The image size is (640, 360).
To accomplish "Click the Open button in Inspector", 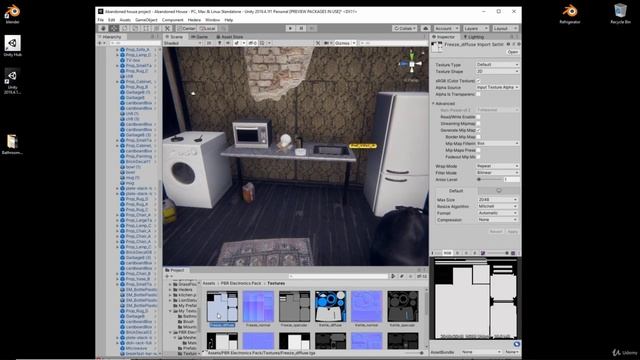I will click(x=512, y=52).
